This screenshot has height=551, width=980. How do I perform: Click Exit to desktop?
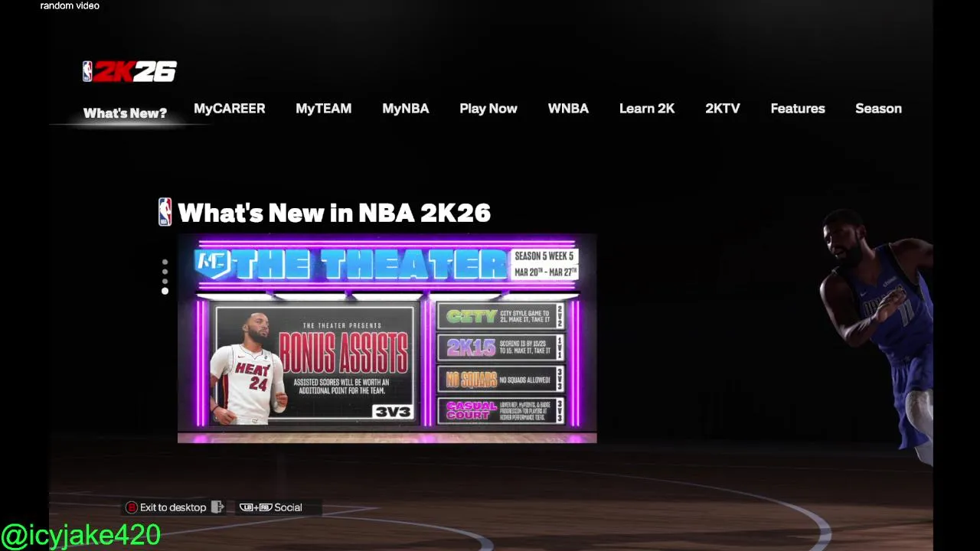coord(173,507)
